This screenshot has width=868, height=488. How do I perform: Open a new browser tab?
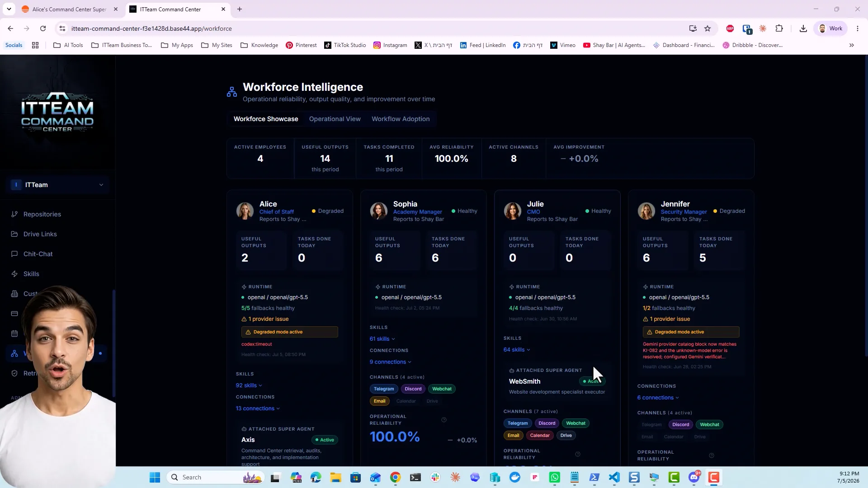[x=240, y=9]
